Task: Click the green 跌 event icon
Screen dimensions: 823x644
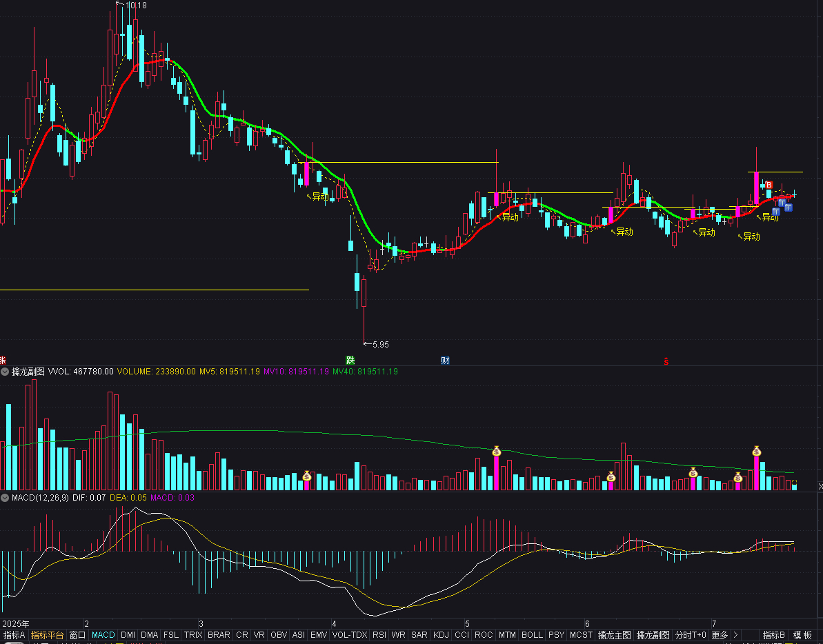Action: click(350, 360)
